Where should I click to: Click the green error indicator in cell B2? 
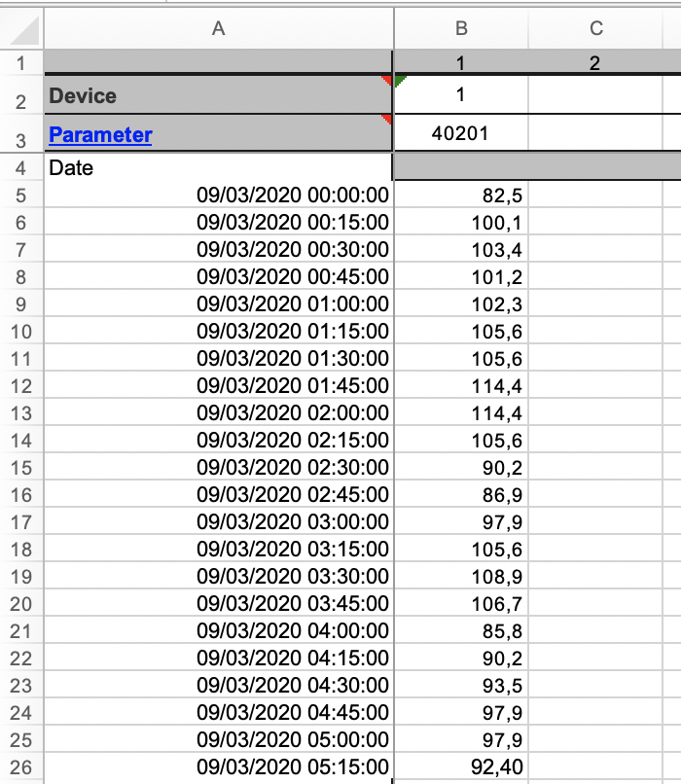pos(399,81)
